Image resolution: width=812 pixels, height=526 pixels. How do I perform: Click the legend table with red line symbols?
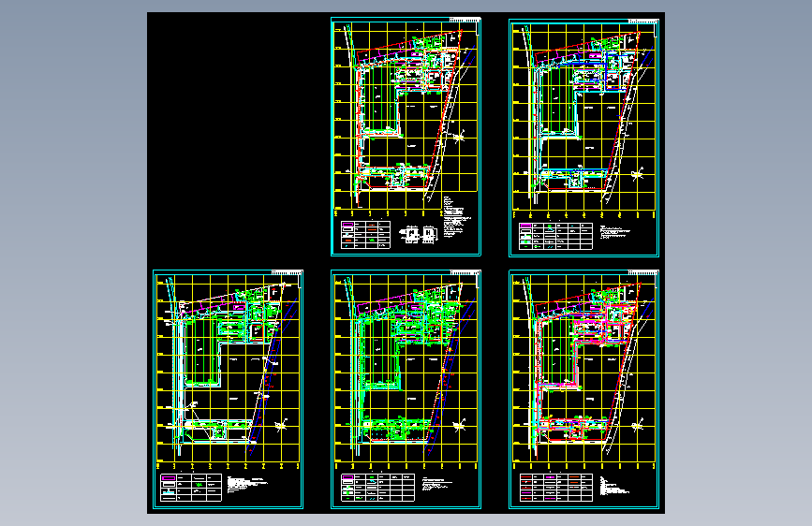pyautogui.click(x=556, y=488)
